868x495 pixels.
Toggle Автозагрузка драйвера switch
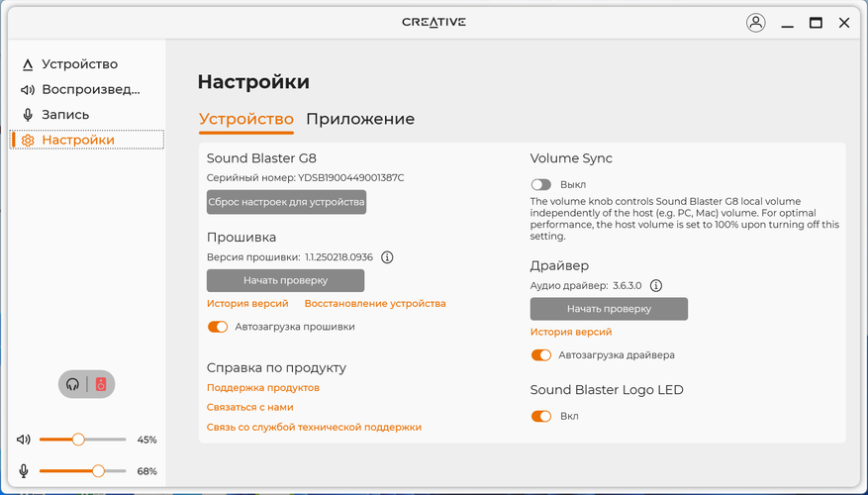click(x=540, y=355)
